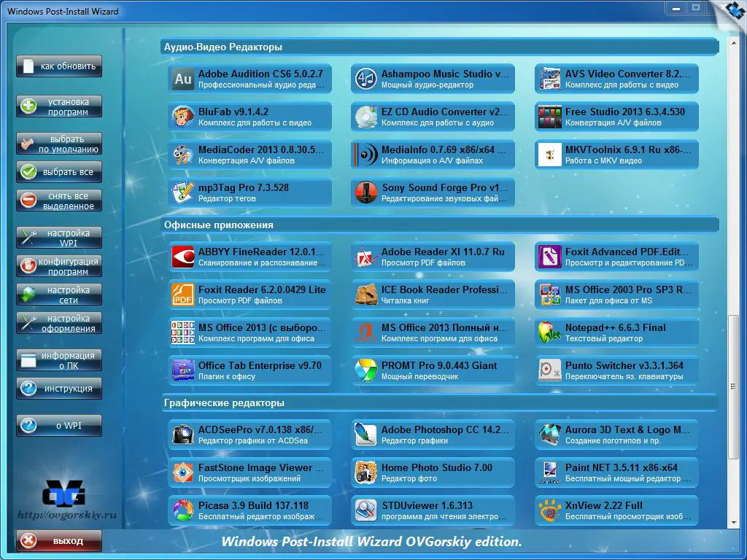Click the ABBYY FineReader red eye icon
The height and width of the screenshot is (560, 747).
183,257
